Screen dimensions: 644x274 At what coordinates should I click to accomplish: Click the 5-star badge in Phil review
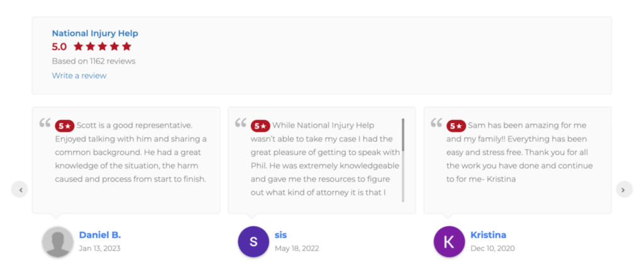[260, 126]
